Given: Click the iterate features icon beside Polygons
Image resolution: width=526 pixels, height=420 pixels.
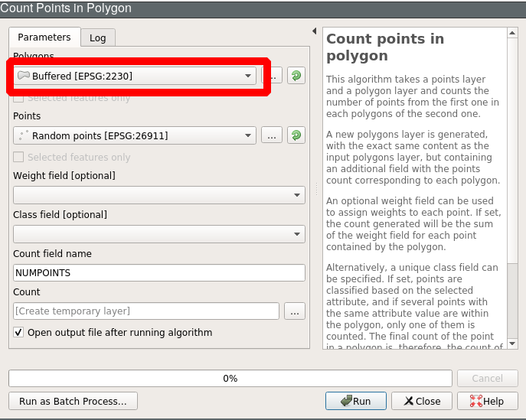Looking at the screenshot, I should [x=296, y=76].
